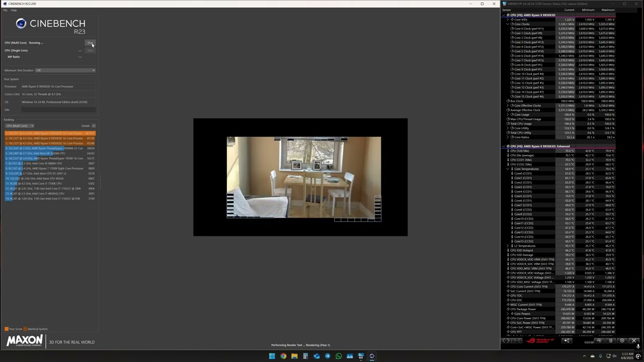The height and width of the screenshot is (362, 644).
Task: Open HWiNFO sensor settings gear
Action: click(x=622, y=340)
